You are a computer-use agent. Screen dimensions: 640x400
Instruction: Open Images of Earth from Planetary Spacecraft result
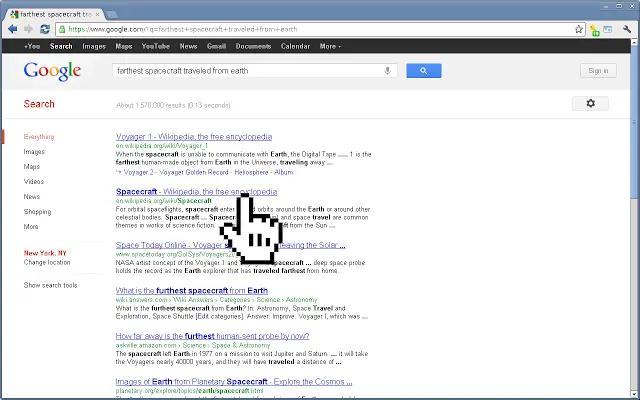pos(234,382)
